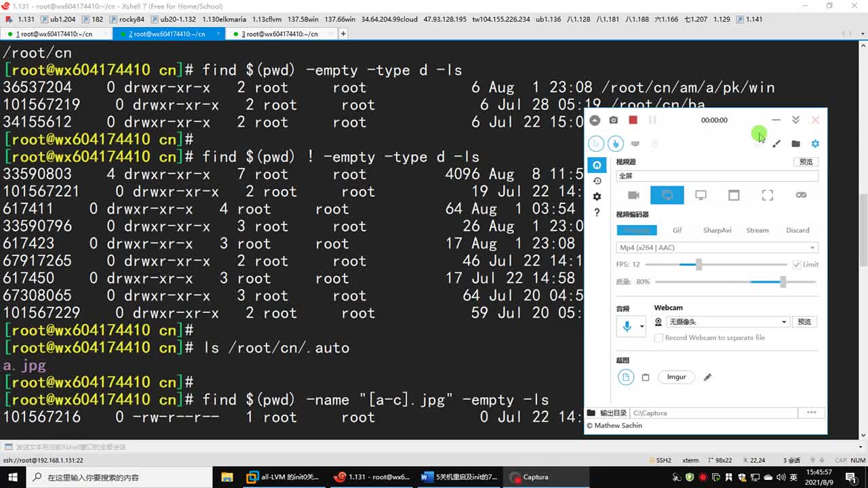Select window video source icon
This screenshot has width=868, height=488.
[734, 195]
